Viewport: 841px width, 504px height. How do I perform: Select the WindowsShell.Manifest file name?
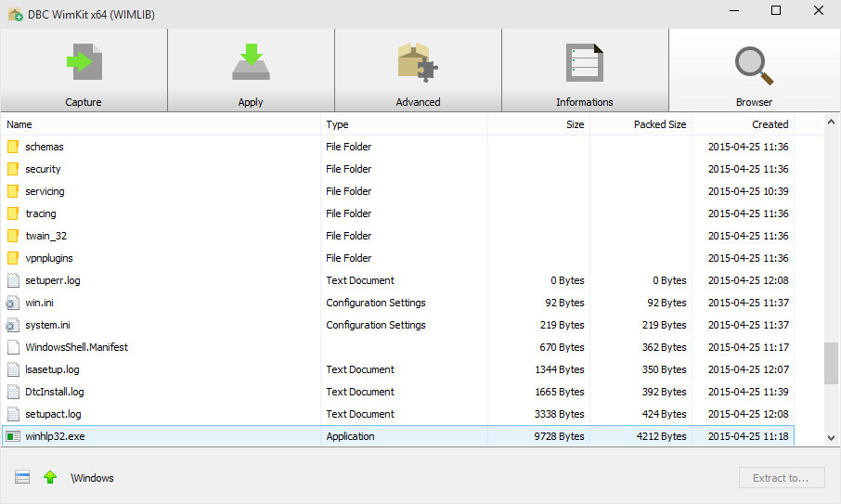coord(77,347)
